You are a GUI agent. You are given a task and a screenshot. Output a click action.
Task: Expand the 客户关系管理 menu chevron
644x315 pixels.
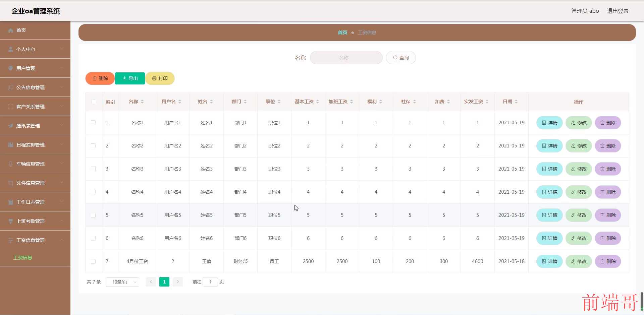(x=62, y=106)
